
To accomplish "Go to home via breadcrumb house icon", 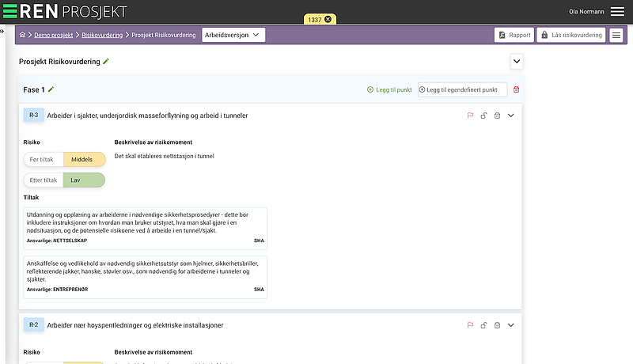I will click(x=23, y=35).
